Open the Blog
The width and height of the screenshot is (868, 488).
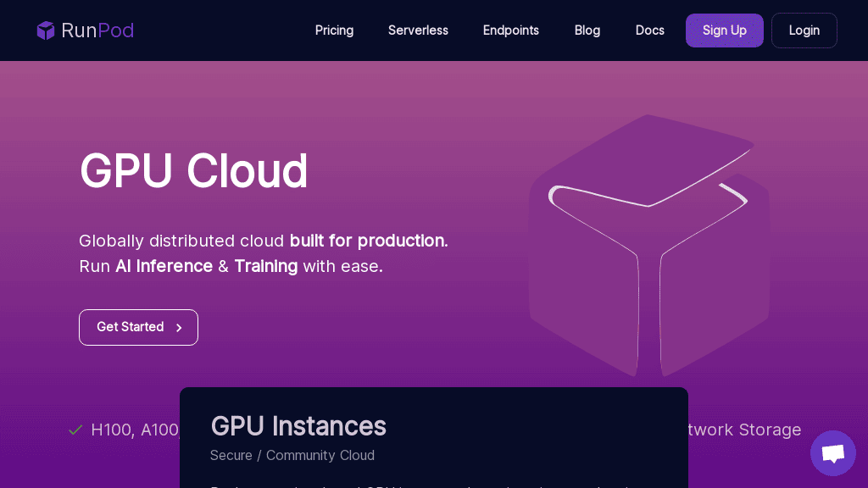(x=587, y=30)
